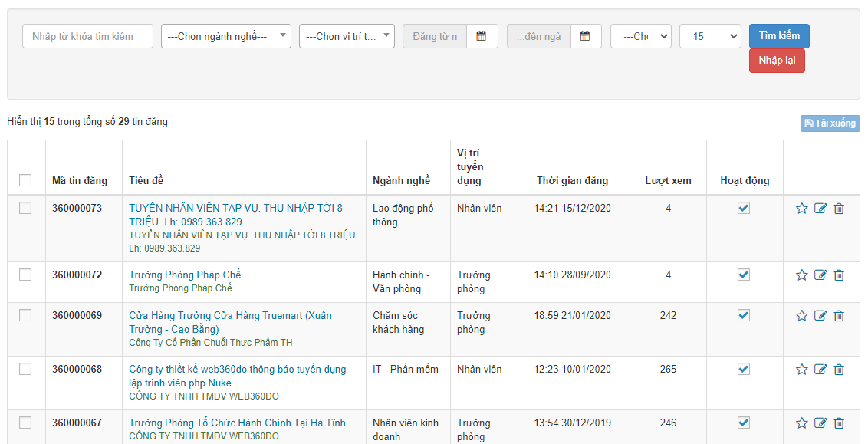This screenshot has height=444, width=868.
Task: Toggle Hoạt động checkbox for 360000067
Action: click(744, 423)
